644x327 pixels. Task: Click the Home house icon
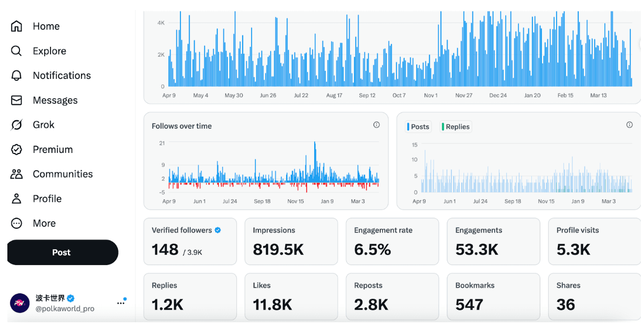coord(17,26)
